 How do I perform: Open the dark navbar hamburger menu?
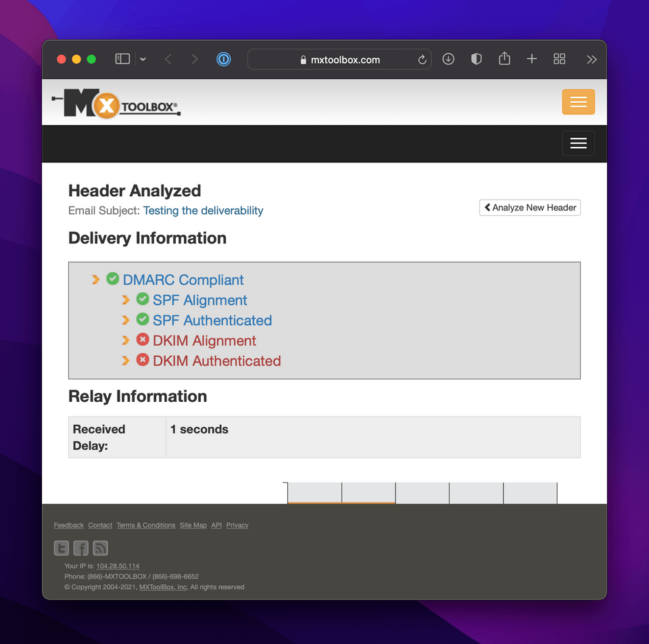(x=578, y=143)
